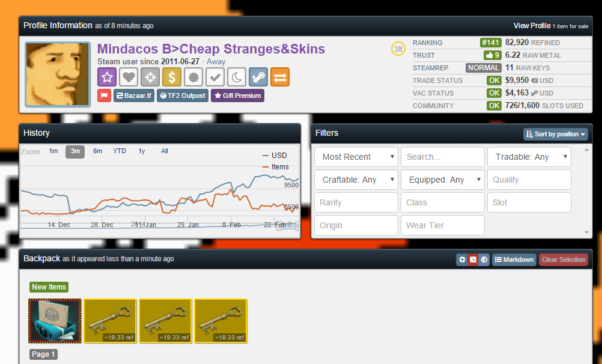Switch backpack to the Dota 2 game toggle
Screen dimensions: 602x364
473,259
